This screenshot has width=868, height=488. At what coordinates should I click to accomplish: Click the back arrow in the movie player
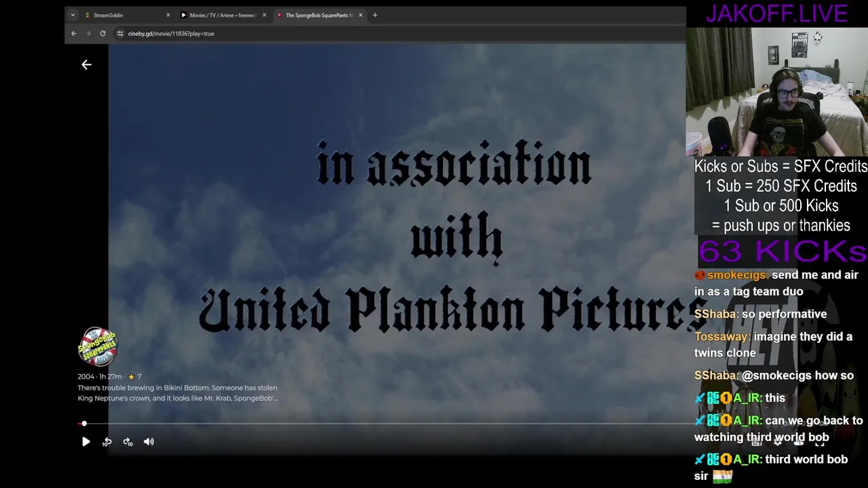pos(86,64)
